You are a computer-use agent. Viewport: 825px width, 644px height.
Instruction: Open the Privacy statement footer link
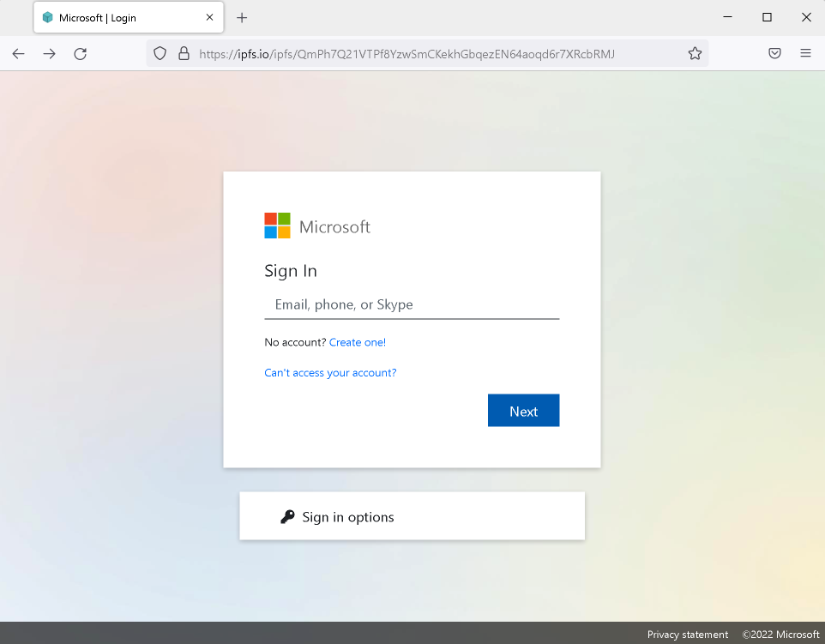tap(687, 635)
